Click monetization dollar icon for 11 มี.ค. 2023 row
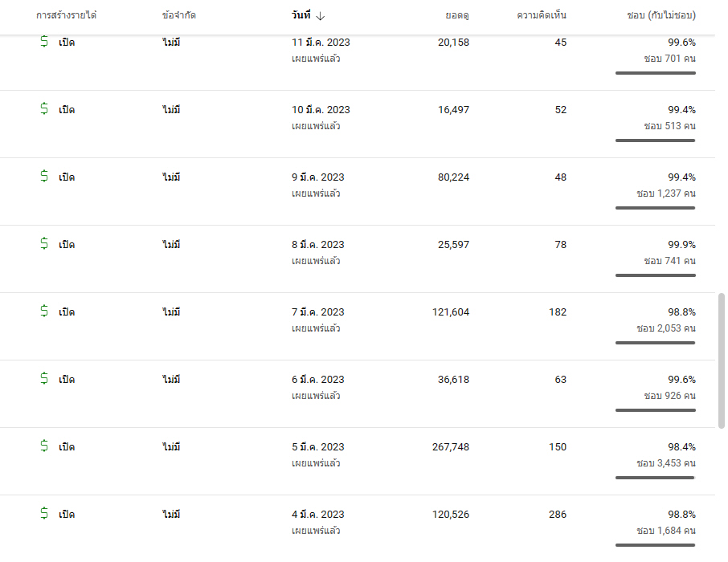The width and height of the screenshot is (728, 562). [x=44, y=41]
